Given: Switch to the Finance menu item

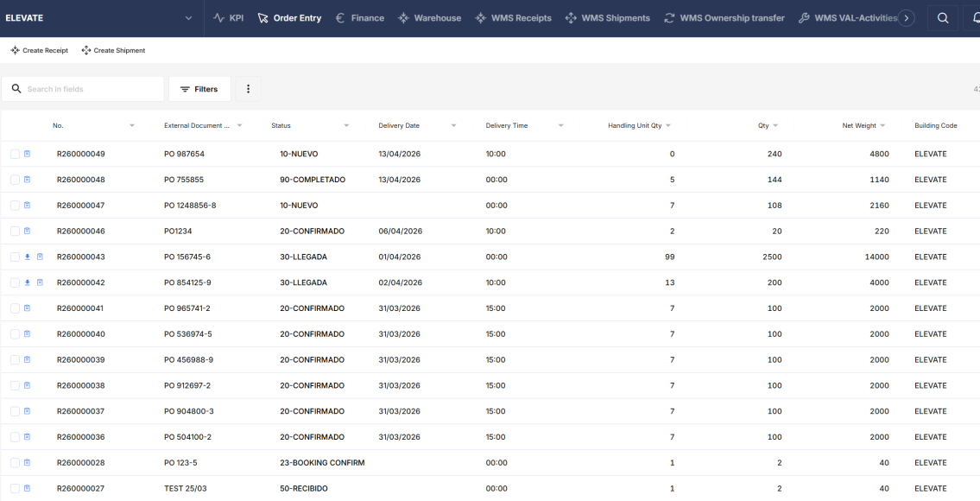Looking at the screenshot, I should [359, 17].
